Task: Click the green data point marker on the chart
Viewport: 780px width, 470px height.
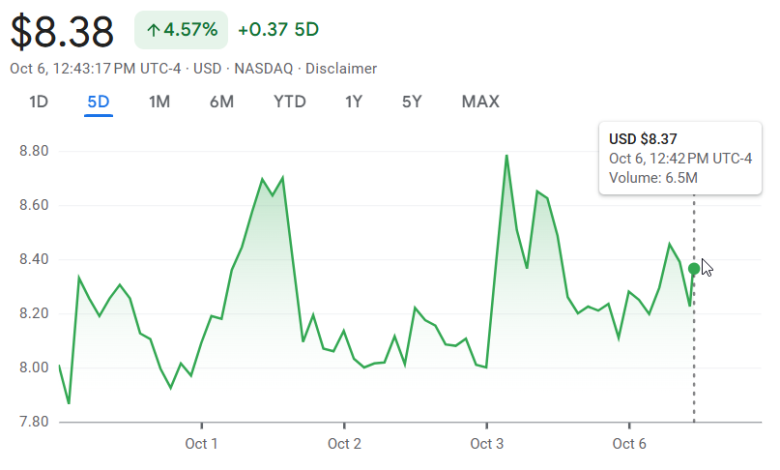Action: (x=694, y=268)
